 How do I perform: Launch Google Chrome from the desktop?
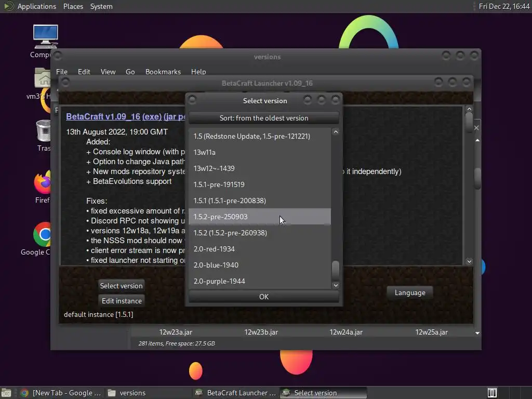pos(42,234)
